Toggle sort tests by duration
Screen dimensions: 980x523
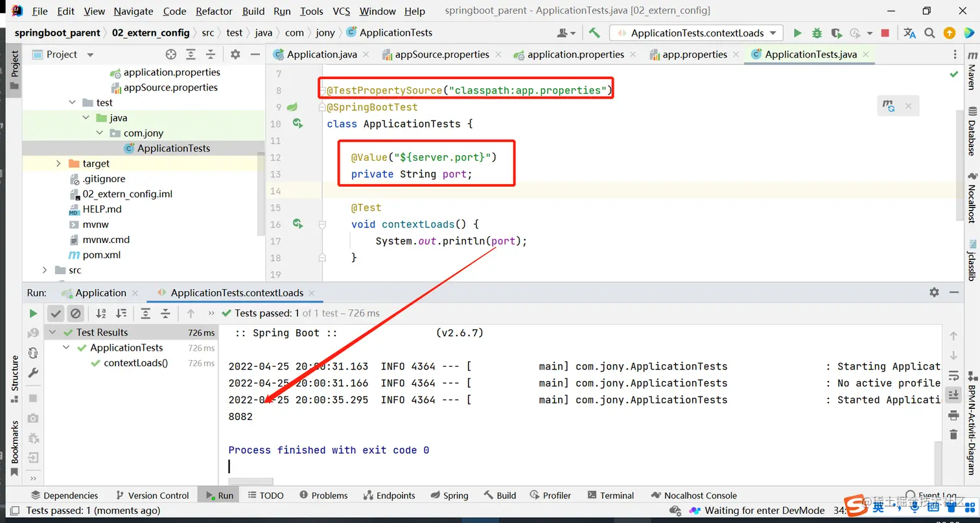[x=121, y=314]
